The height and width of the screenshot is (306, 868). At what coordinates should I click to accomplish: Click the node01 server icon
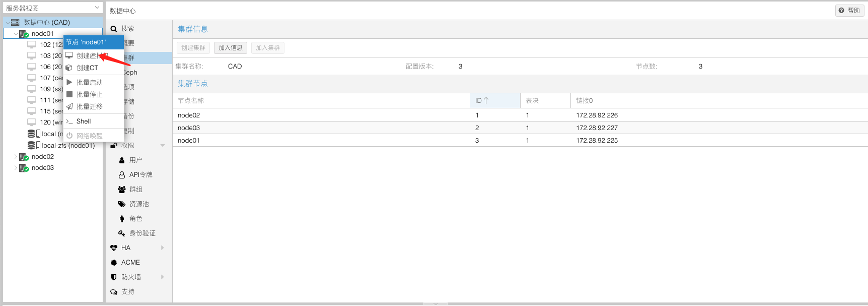pyautogui.click(x=24, y=34)
